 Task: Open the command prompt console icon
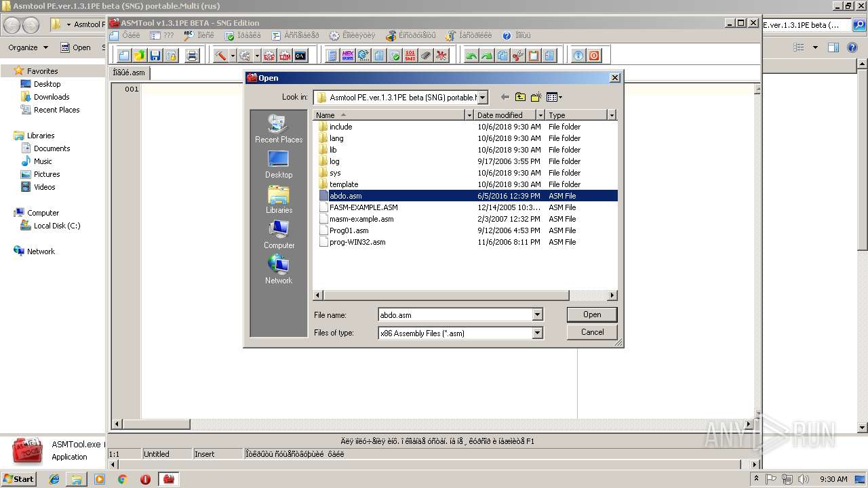point(300,56)
